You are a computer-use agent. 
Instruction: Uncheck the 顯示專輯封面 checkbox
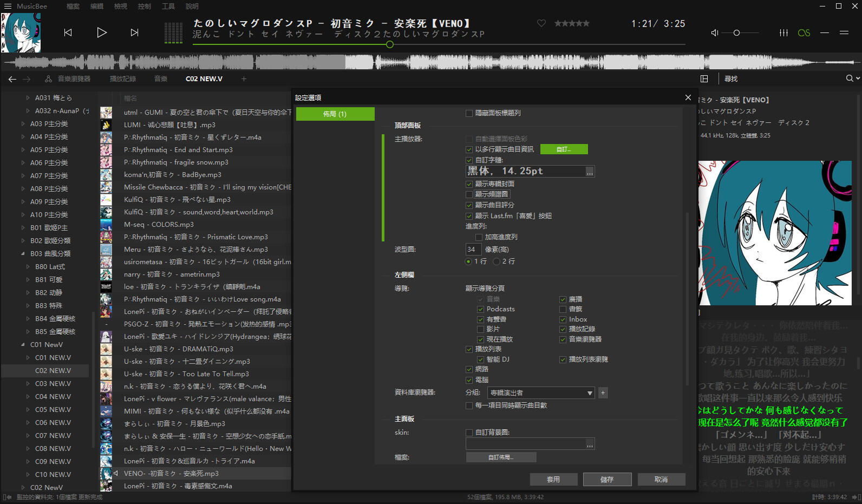[469, 184]
